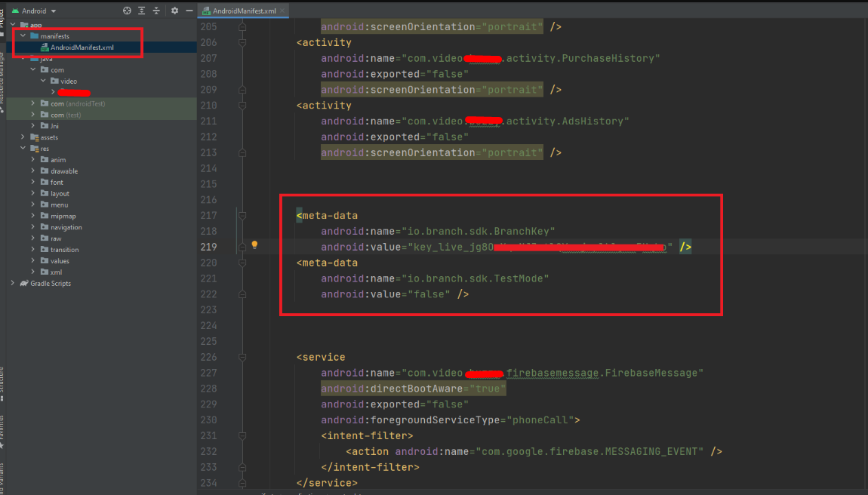Click the yellow lightbulb on line 219
The image size is (868, 495).
[254, 245]
